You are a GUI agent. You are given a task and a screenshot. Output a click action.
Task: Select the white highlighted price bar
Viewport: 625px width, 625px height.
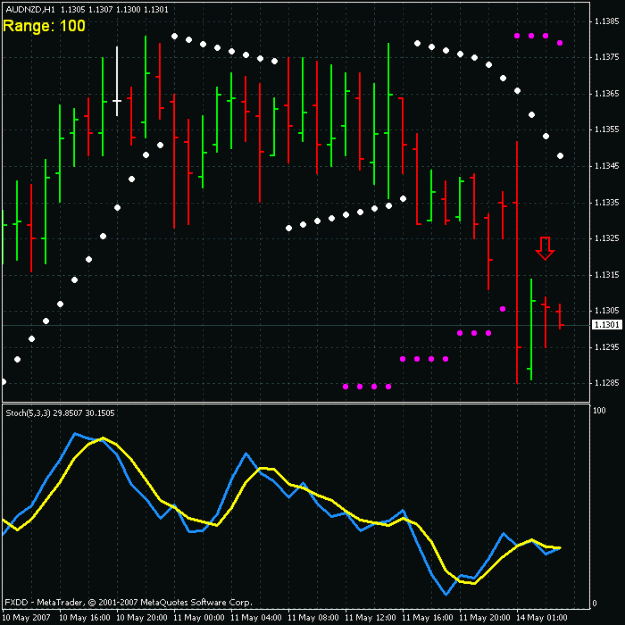(117, 81)
